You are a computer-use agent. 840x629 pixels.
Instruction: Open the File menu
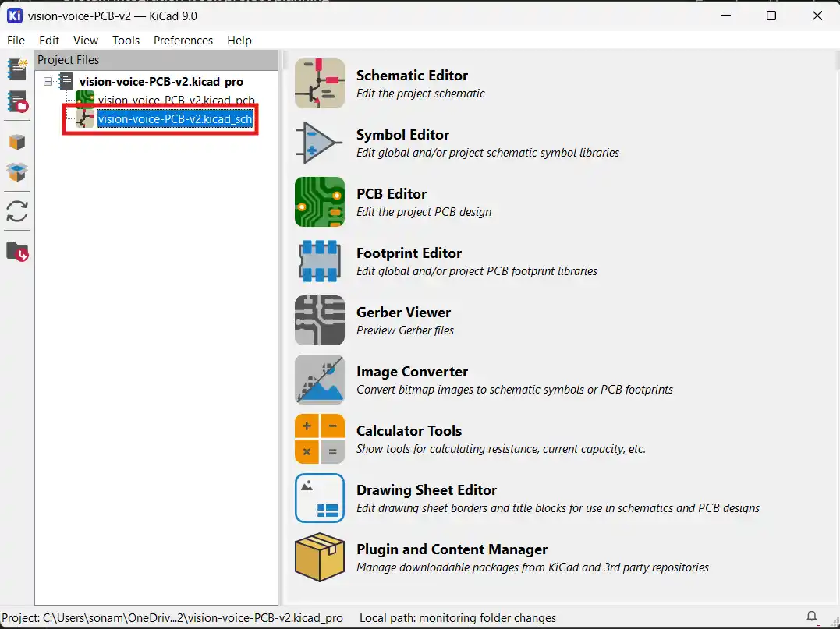16,41
